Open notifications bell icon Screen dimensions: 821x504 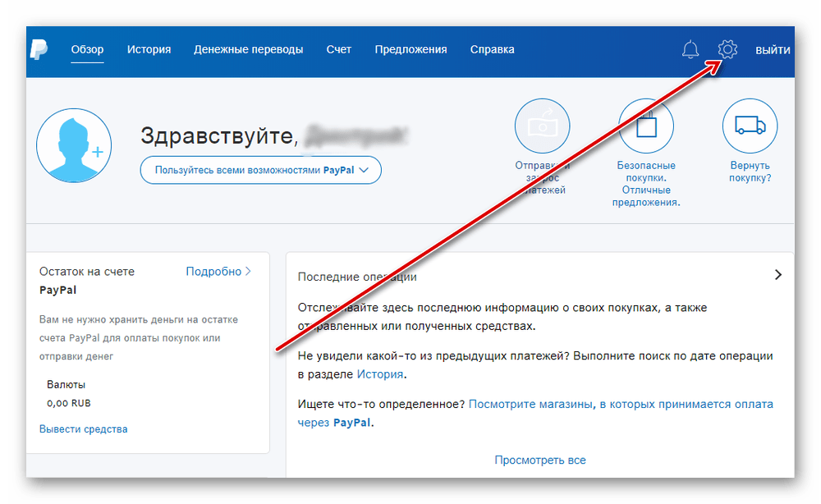690,50
